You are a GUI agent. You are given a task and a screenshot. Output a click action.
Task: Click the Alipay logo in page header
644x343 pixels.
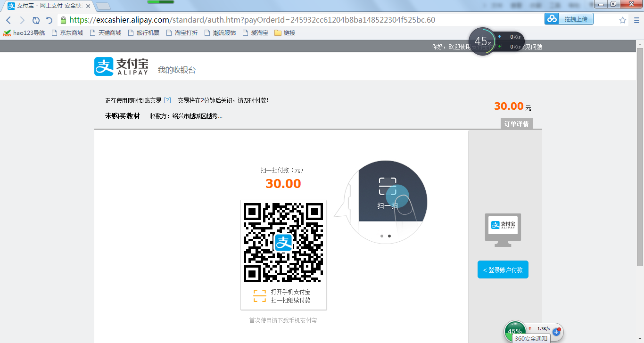coord(121,66)
